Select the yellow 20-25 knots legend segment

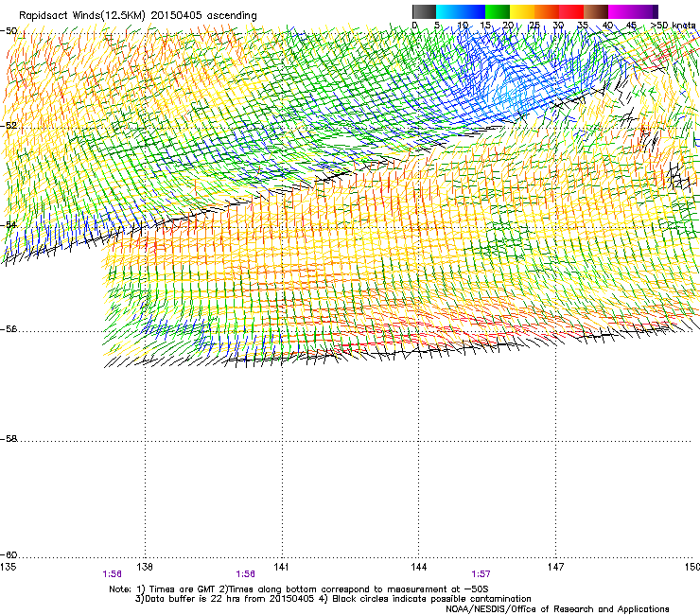pos(522,11)
